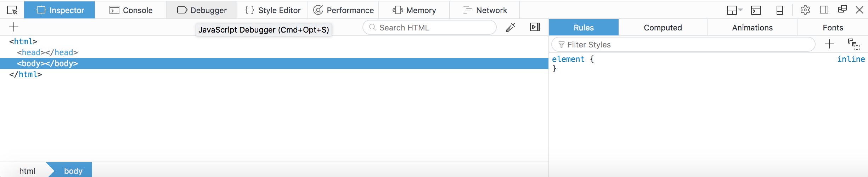Dock developer tools to side
Screen dimensions: 868x177
(824, 10)
